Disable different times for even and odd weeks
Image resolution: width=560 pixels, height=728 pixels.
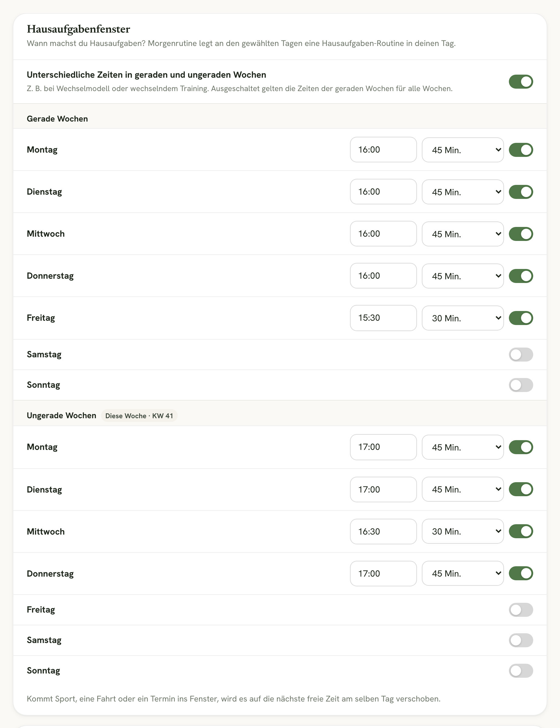pyautogui.click(x=521, y=82)
